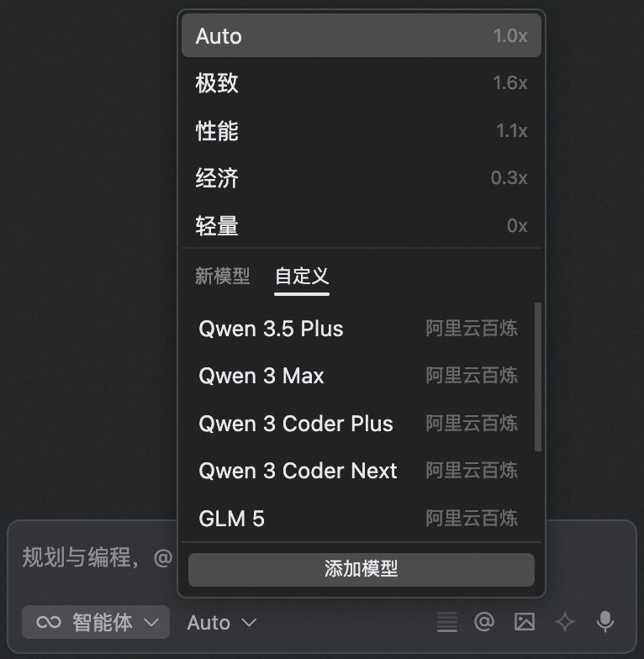Image resolution: width=644 pixels, height=659 pixels.
Task: Switch to the 自定义 tab
Action: pyautogui.click(x=302, y=276)
